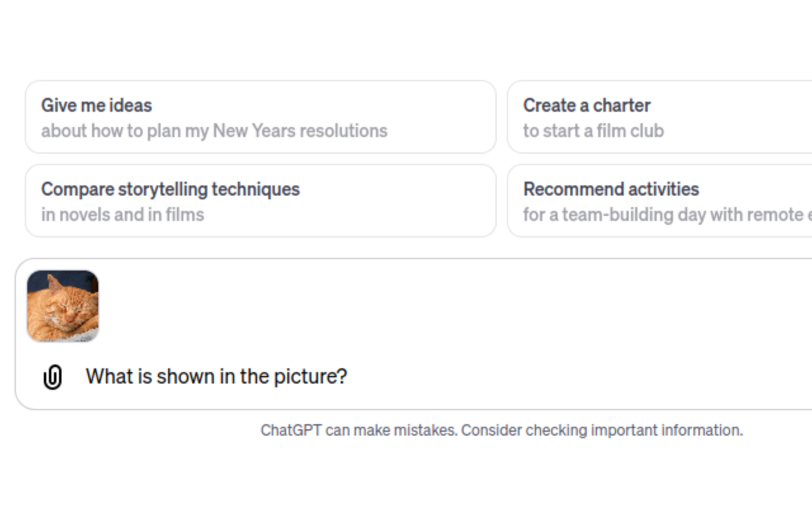The image size is (812, 508).
Task: Pick the "Create a charter" suggestion heading
Action: click(x=587, y=105)
